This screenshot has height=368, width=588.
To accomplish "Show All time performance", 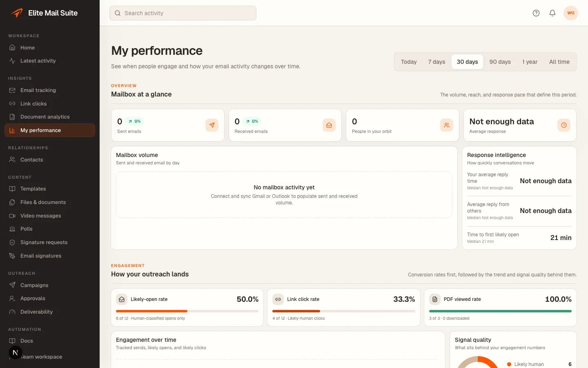I will pyautogui.click(x=559, y=62).
